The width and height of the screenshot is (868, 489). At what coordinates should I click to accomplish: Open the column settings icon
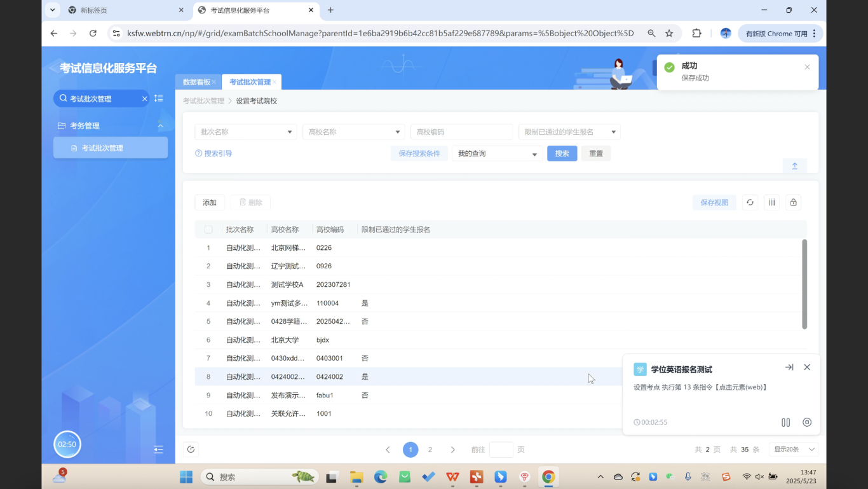[x=771, y=202]
